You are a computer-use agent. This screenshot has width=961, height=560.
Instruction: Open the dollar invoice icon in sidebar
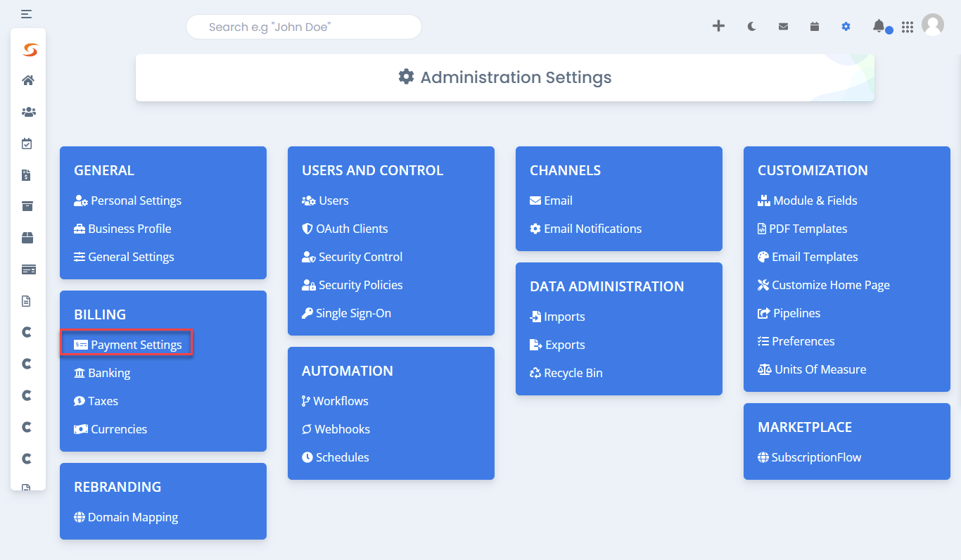(27, 175)
